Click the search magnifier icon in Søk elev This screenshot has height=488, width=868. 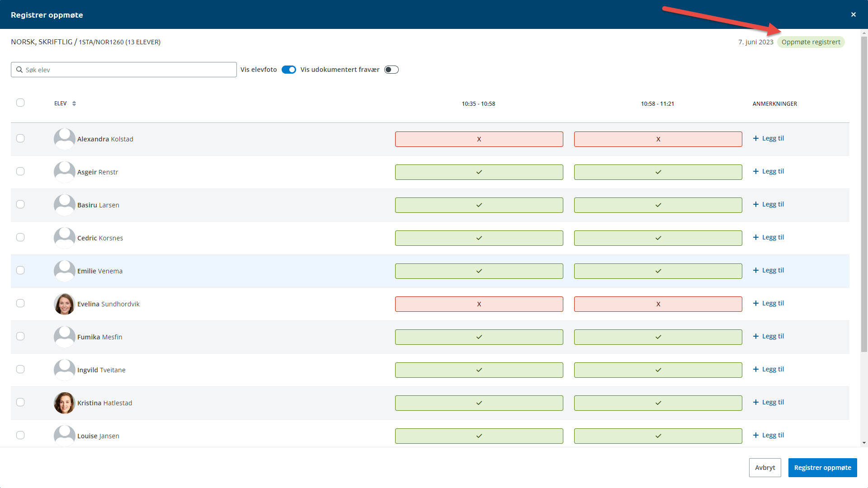coord(19,70)
